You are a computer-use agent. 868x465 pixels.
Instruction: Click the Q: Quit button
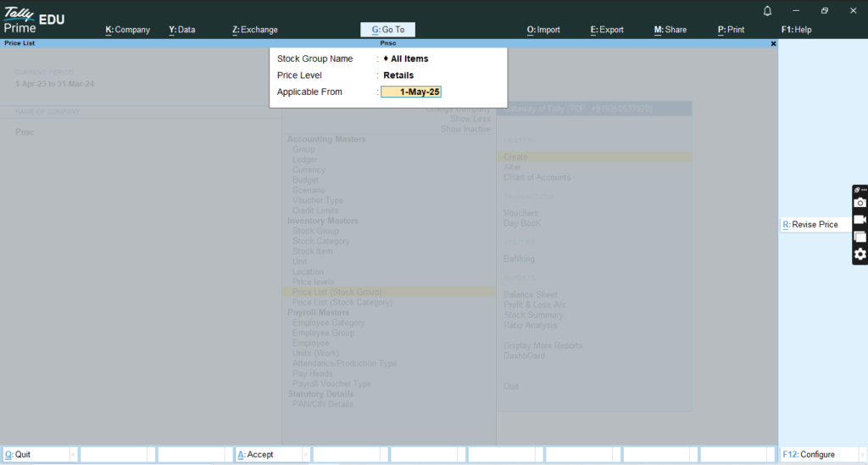point(36,455)
